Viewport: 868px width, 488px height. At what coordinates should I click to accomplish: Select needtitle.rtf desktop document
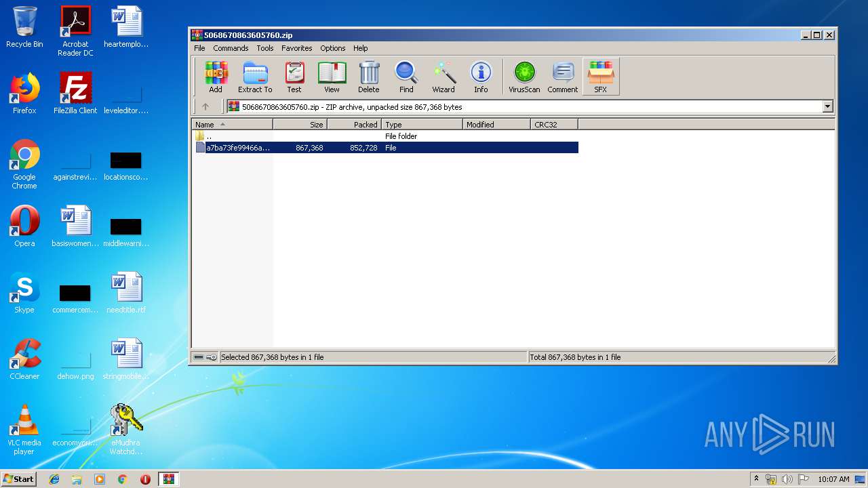click(126, 293)
